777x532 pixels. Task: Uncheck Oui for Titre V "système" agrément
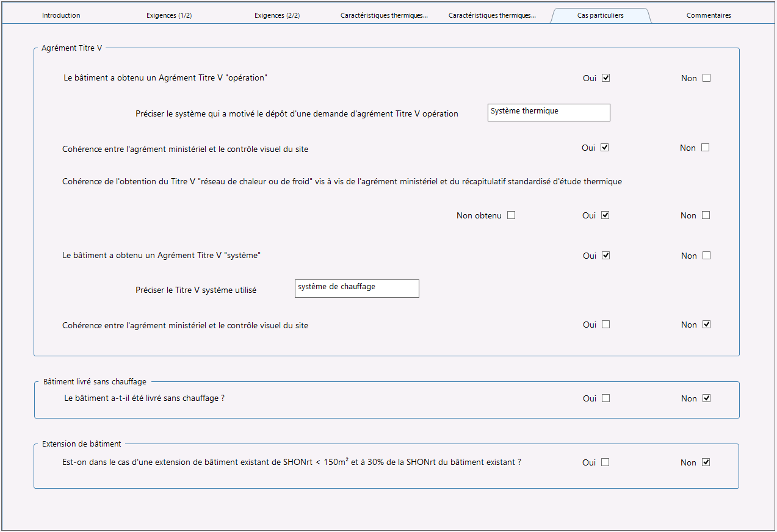605,256
